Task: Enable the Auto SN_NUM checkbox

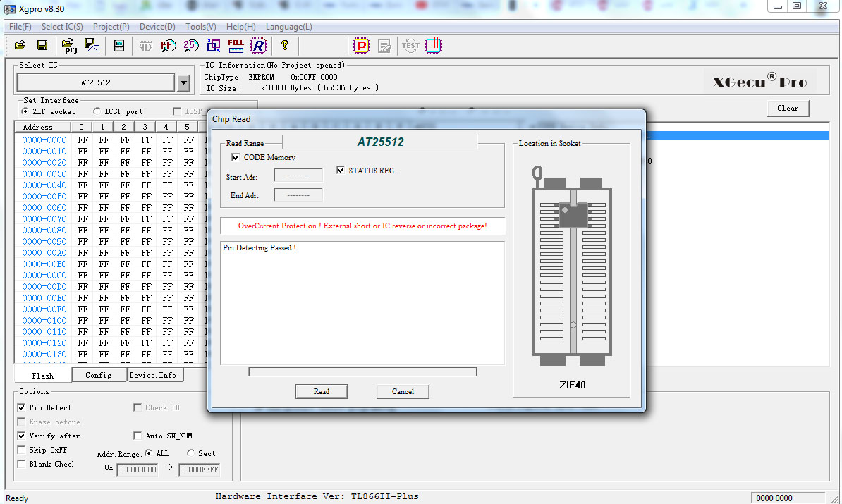Action: coord(138,436)
